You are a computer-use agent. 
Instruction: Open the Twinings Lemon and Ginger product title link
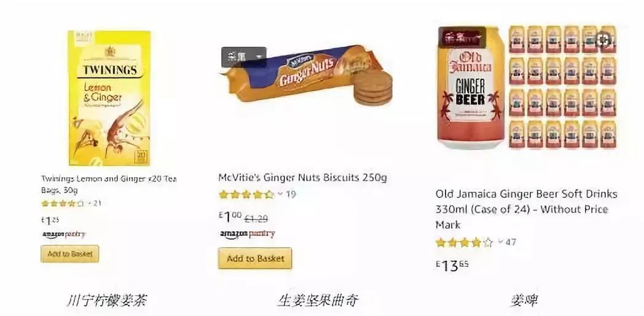(109, 184)
